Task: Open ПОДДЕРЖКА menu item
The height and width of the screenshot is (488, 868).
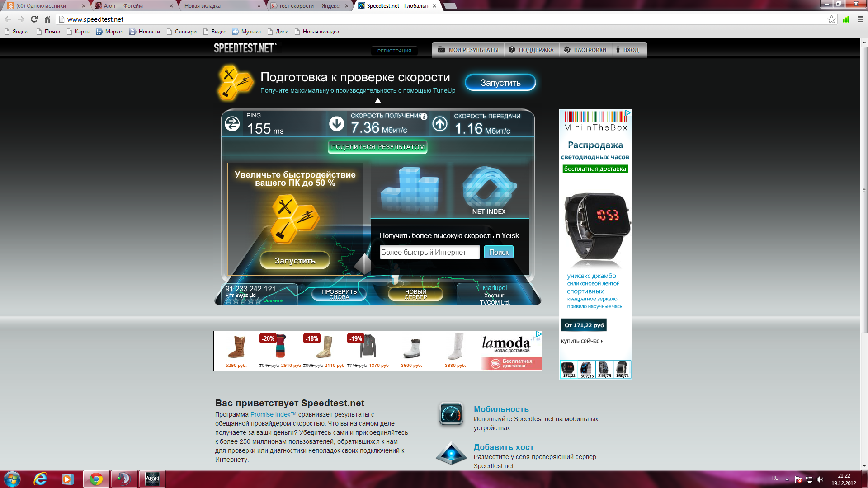Action: click(531, 50)
